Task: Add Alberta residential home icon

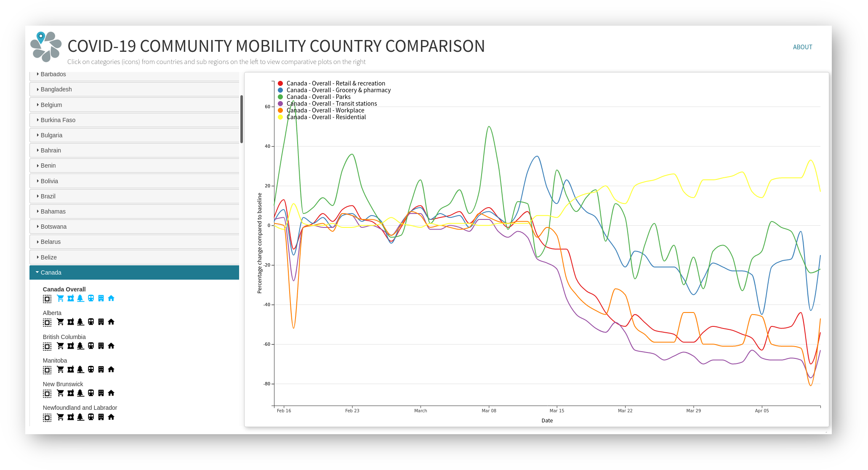Action: coord(111,322)
